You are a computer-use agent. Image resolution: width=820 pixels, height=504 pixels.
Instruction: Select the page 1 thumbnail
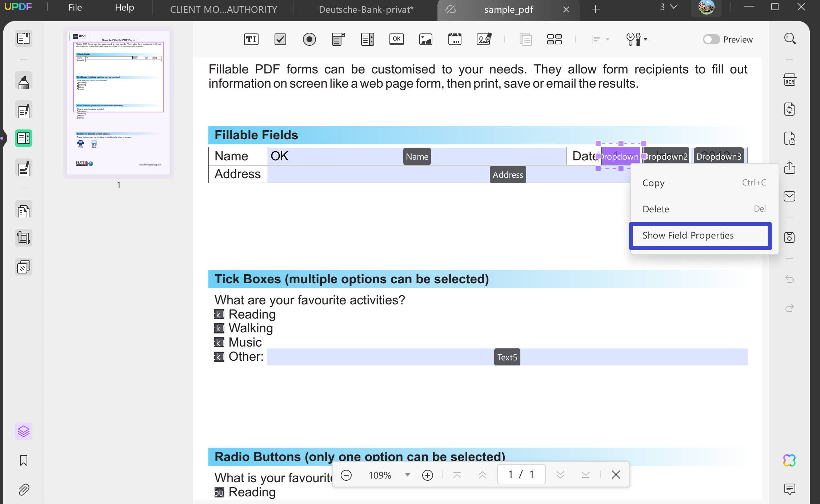click(x=118, y=104)
